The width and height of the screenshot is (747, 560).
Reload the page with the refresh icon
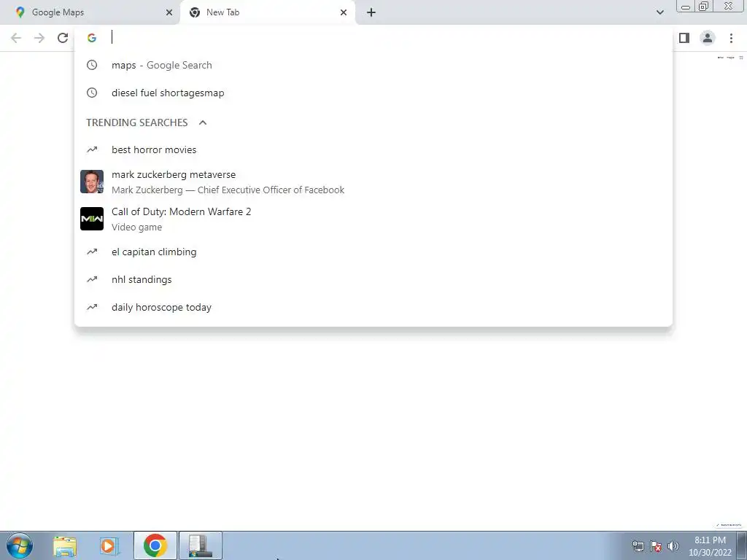[63, 38]
